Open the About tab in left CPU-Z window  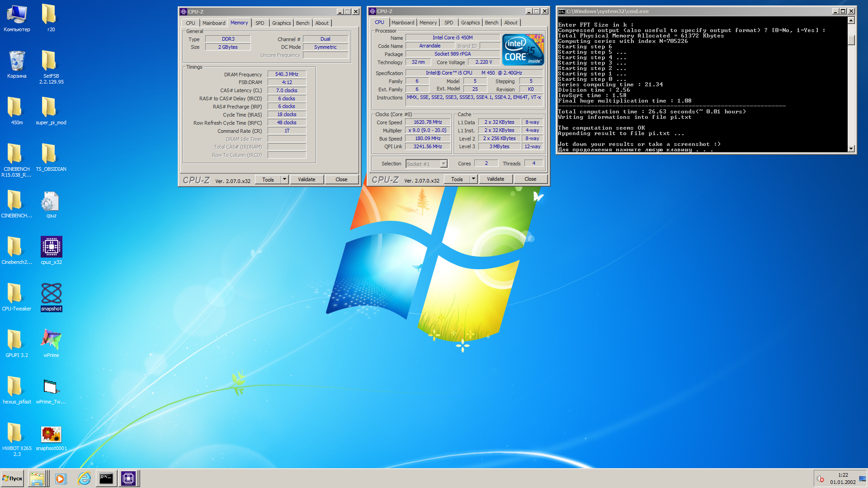tap(322, 23)
